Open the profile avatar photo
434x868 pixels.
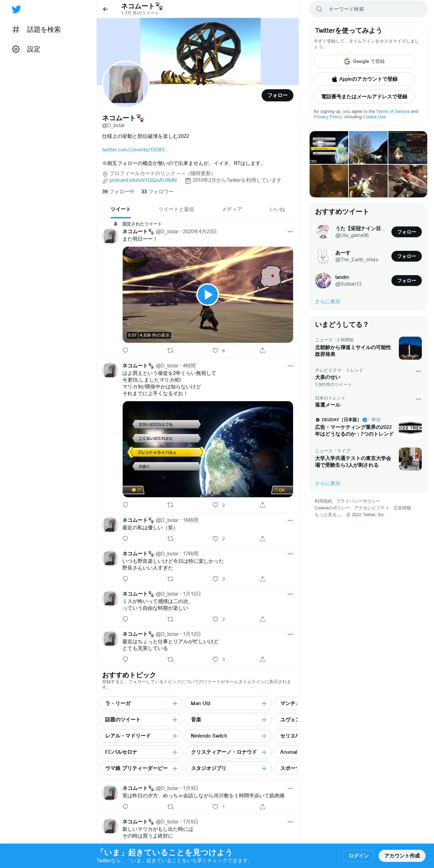point(126,84)
